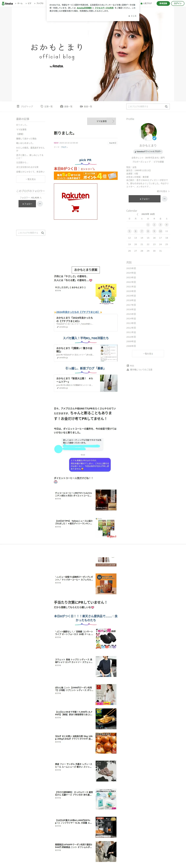186x868 pixels.
Task: Open 続きを見る in the profile
Action: [163, 191]
